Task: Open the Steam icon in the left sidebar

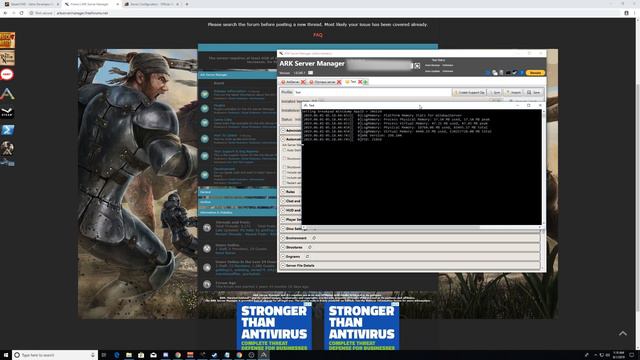Action: (7, 112)
